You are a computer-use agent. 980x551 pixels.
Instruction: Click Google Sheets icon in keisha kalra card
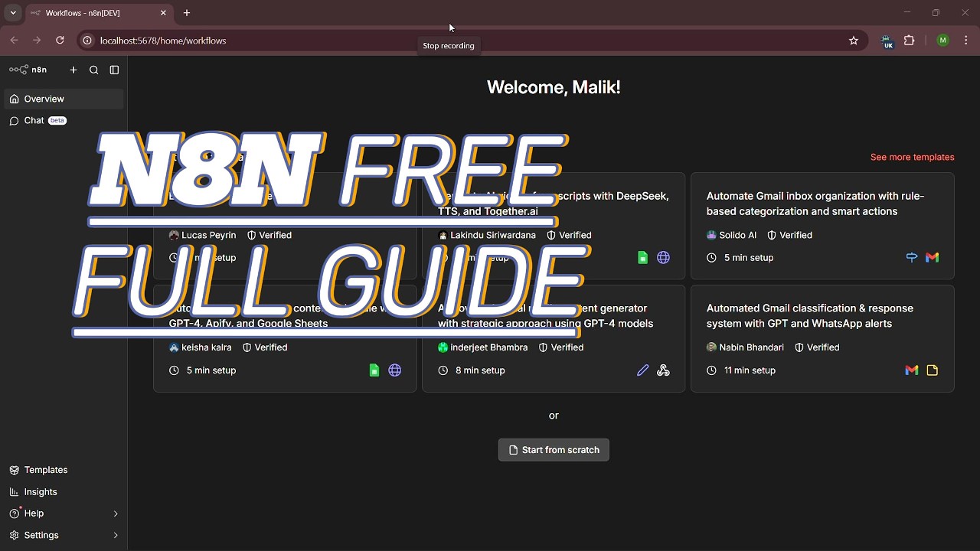(x=374, y=370)
